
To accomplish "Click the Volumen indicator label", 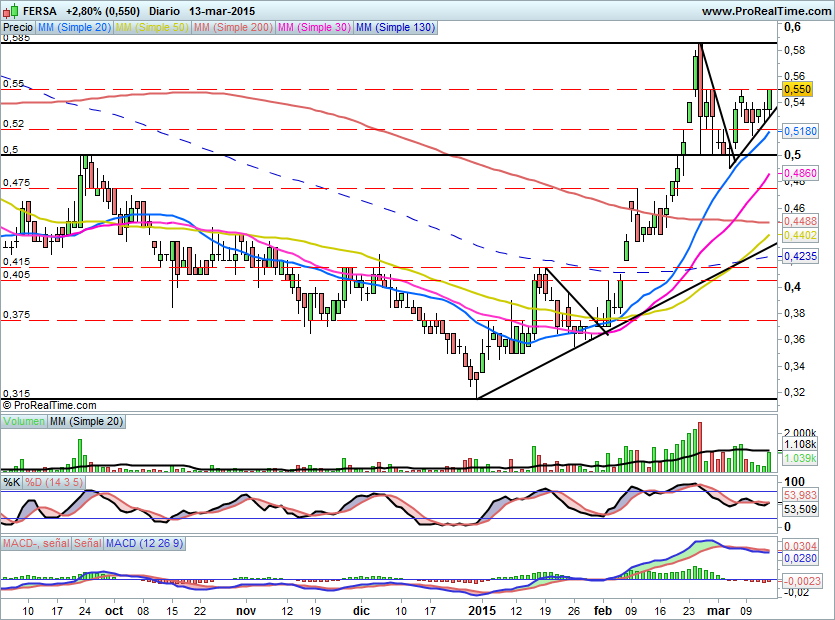I will (x=24, y=421).
